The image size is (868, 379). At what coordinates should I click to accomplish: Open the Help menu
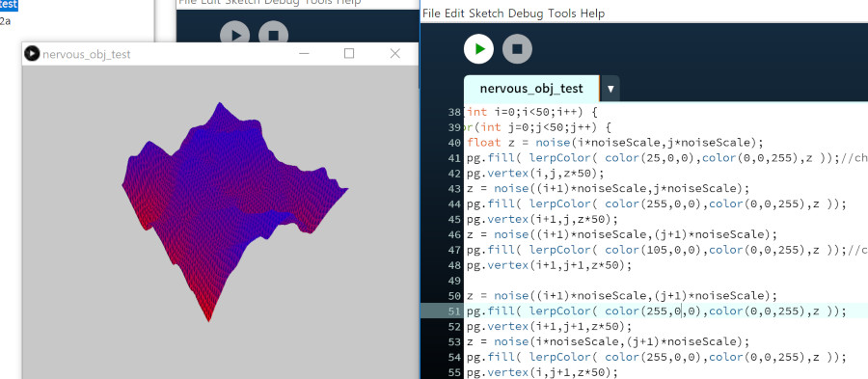tap(592, 14)
